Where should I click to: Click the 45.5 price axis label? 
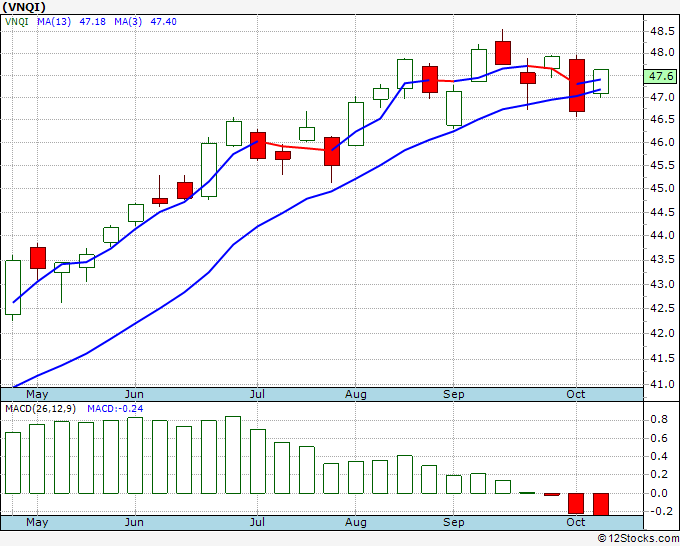(662, 165)
